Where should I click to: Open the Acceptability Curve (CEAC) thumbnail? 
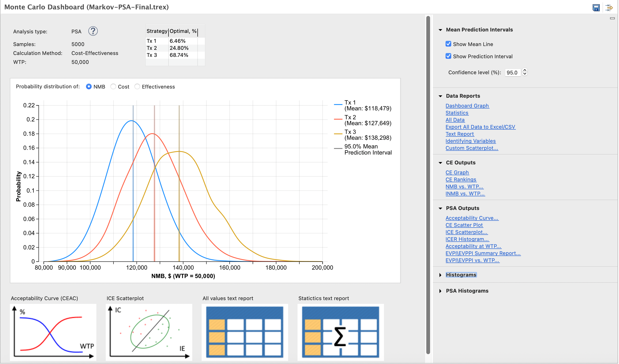coord(53,332)
